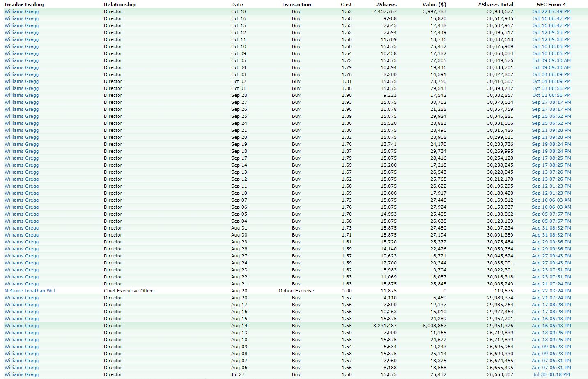This screenshot has width=588, height=379.
Task: Select the shares value 3,231,487
Action: 385,326
